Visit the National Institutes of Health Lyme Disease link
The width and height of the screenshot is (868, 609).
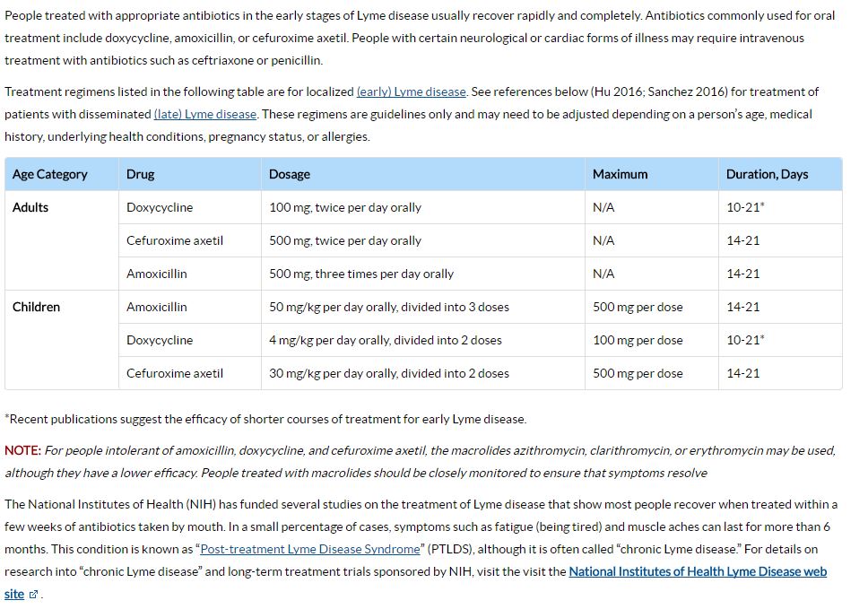697,571
